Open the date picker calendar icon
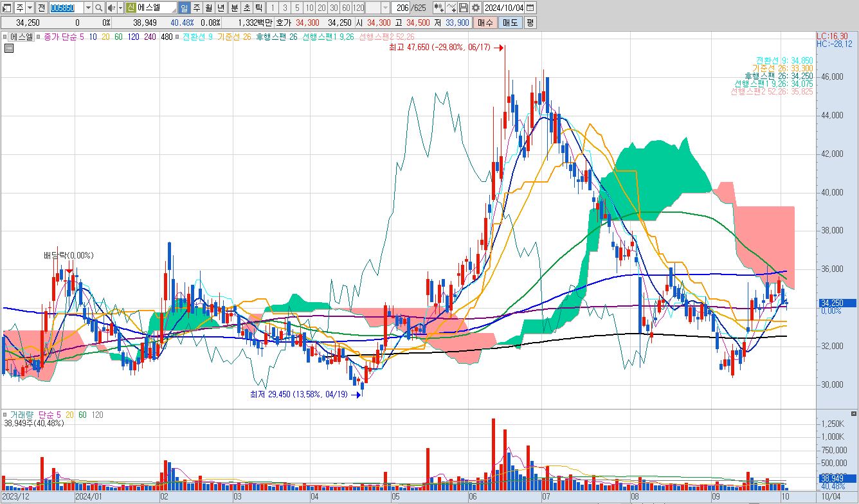The image size is (859, 504). point(530,8)
